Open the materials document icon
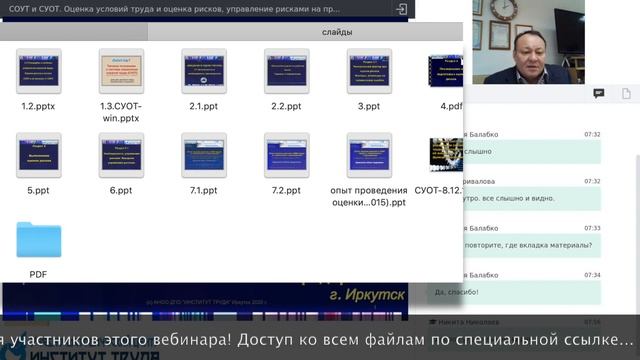The height and width of the screenshot is (360, 640). point(626,93)
